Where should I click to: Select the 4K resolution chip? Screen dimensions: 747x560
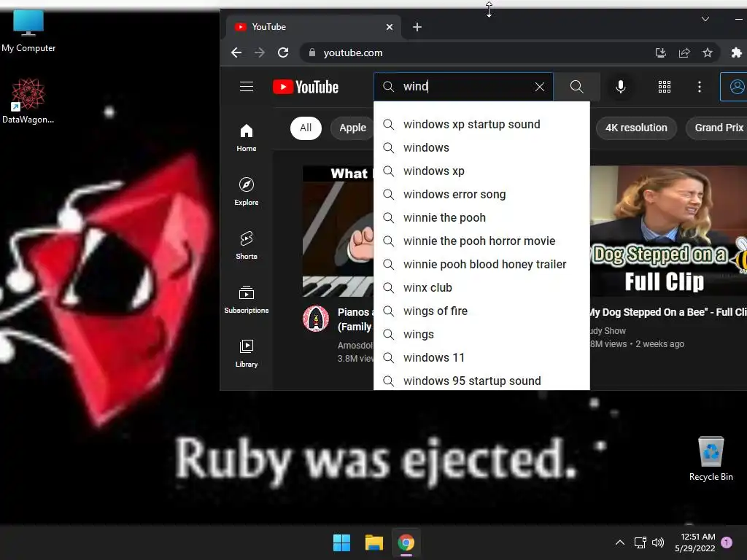click(x=636, y=128)
